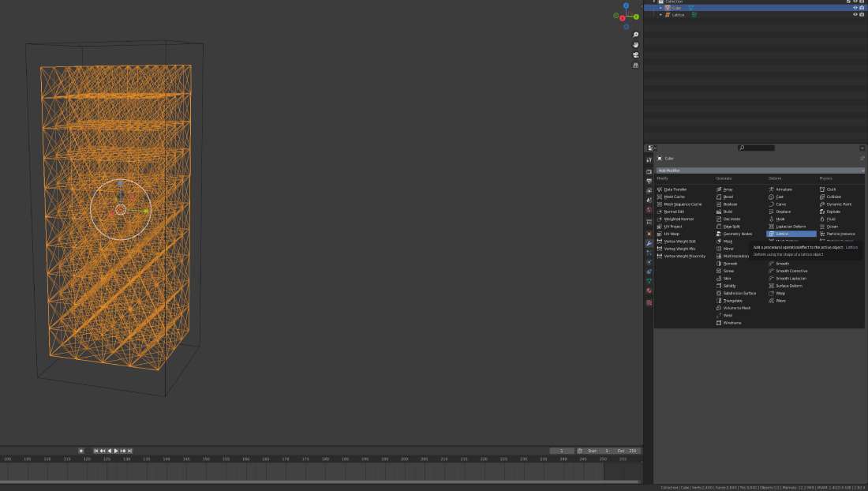The height and width of the screenshot is (491, 868).
Task: Open the Render properties tab icon
Action: click(x=649, y=171)
